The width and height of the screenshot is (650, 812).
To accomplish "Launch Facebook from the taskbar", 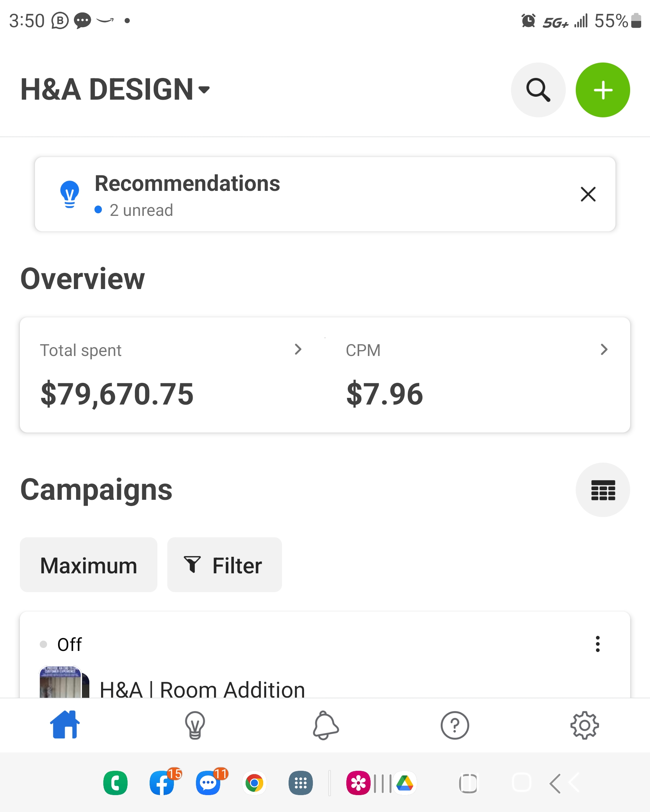I will tap(162, 783).
